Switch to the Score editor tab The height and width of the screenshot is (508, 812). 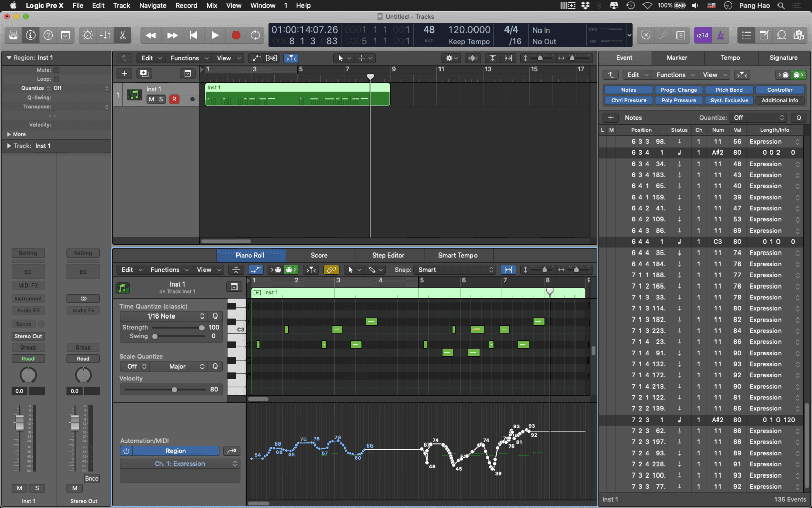pos(319,255)
